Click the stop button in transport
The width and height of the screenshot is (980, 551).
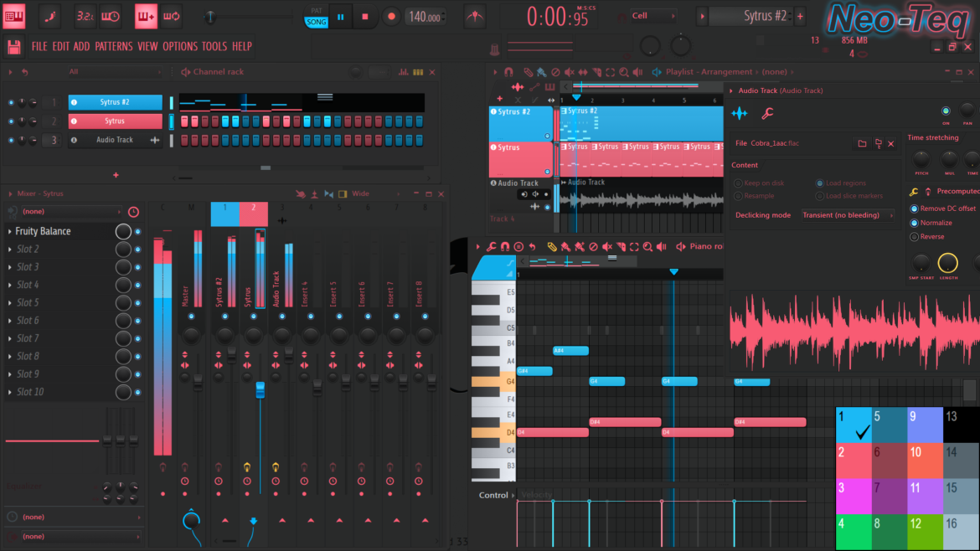click(365, 16)
